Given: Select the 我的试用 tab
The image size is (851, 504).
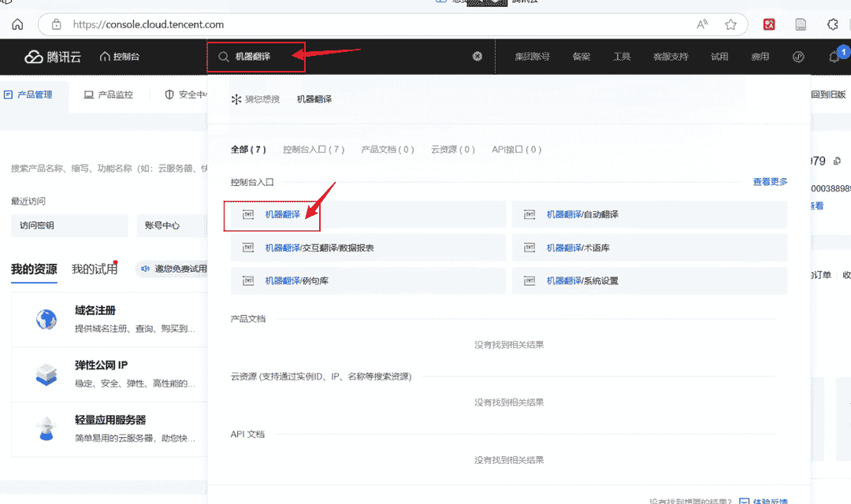Looking at the screenshot, I should tap(95, 269).
